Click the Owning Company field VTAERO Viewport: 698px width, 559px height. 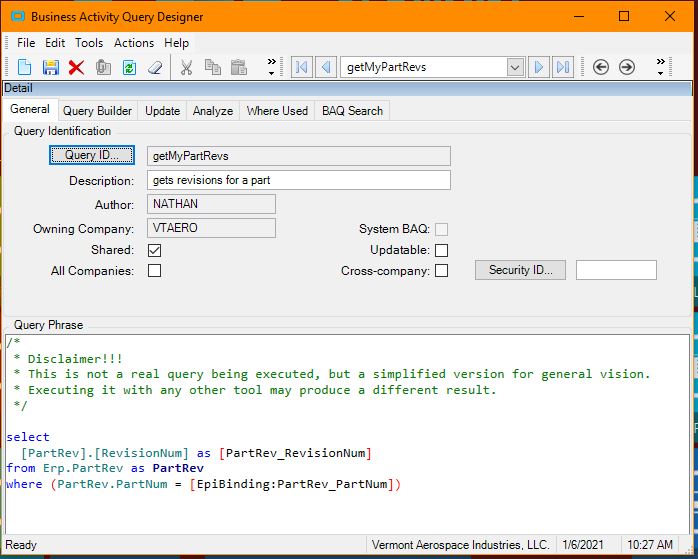[x=211, y=228]
